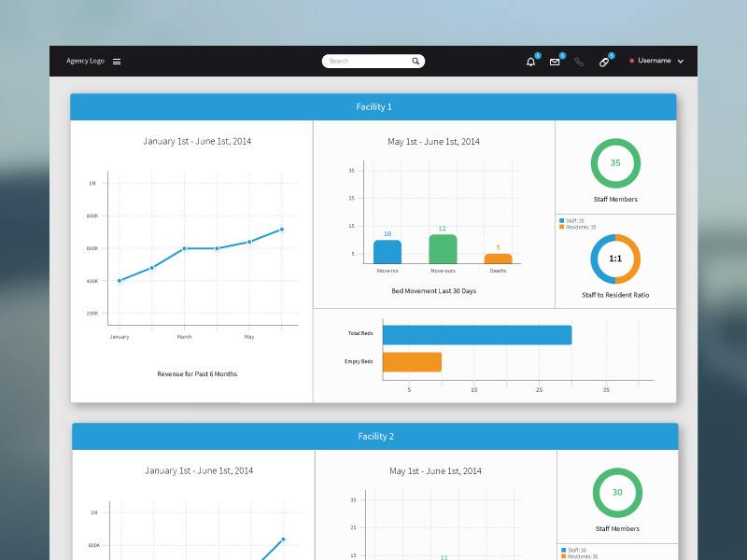This screenshot has height=560, width=747.
Task: Click 'Staff Members' label in Facility 1
Action: (615, 199)
